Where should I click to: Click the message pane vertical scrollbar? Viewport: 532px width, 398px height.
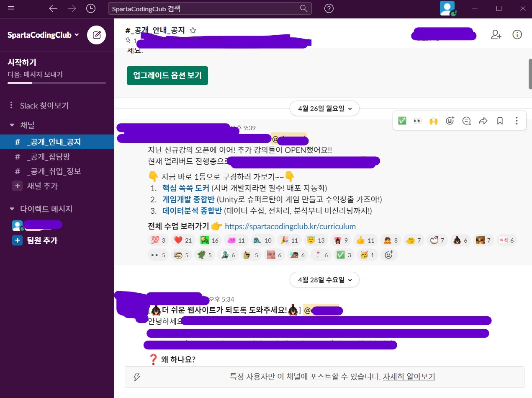tap(530, 74)
